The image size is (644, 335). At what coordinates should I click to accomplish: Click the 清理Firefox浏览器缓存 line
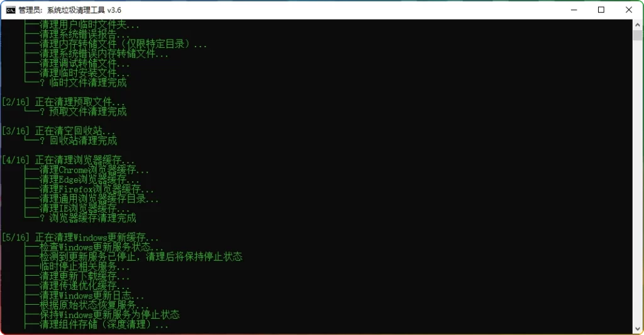pyautogui.click(x=89, y=189)
